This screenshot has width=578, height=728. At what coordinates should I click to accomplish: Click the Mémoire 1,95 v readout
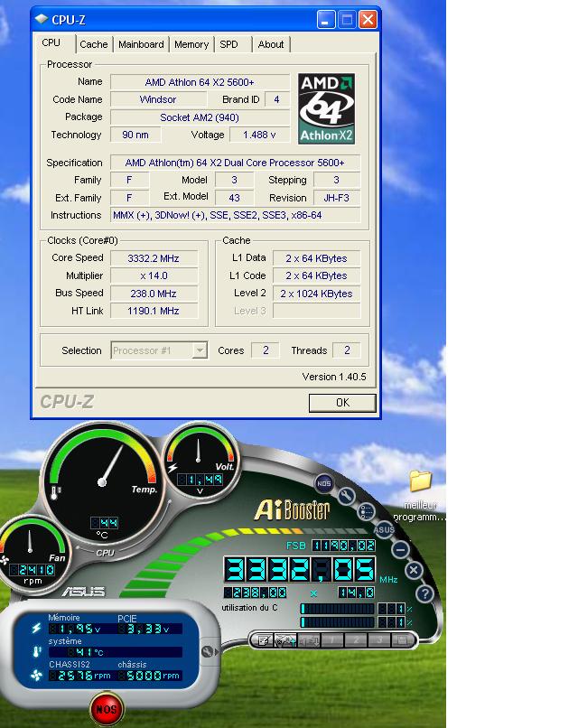pyautogui.click(x=75, y=629)
